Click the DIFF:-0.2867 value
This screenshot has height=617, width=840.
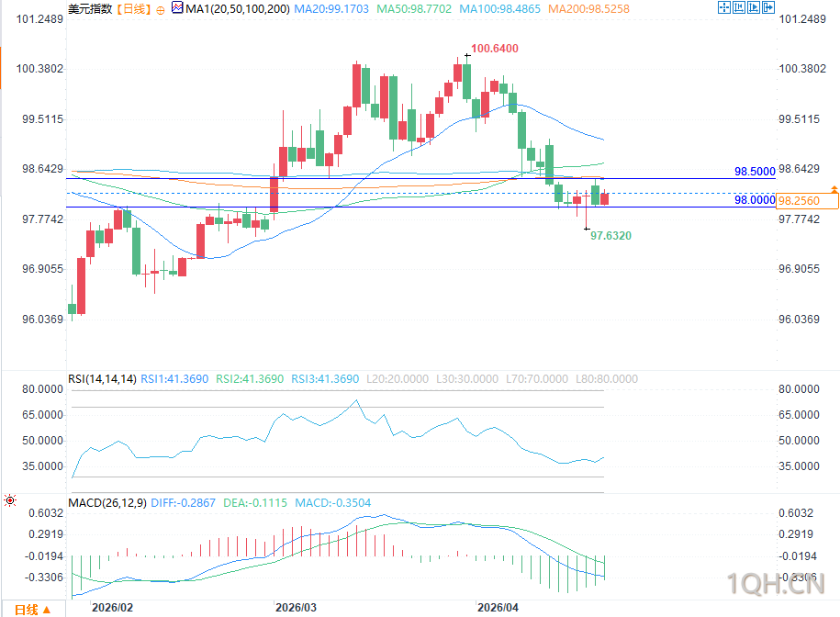point(184,503)
